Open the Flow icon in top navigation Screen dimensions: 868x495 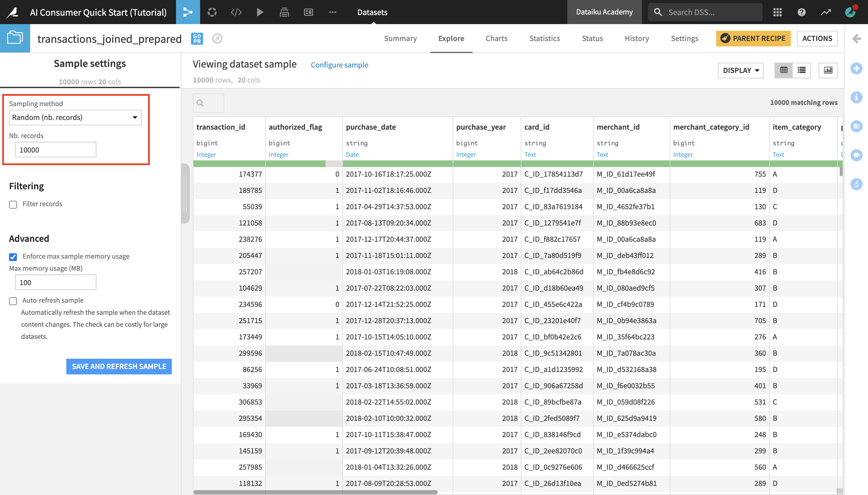click(187, 12)
